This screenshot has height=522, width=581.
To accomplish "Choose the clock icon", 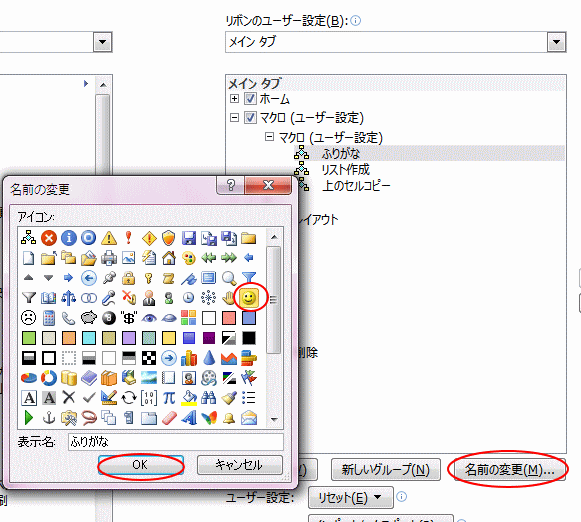I will [x=189, y=297].
